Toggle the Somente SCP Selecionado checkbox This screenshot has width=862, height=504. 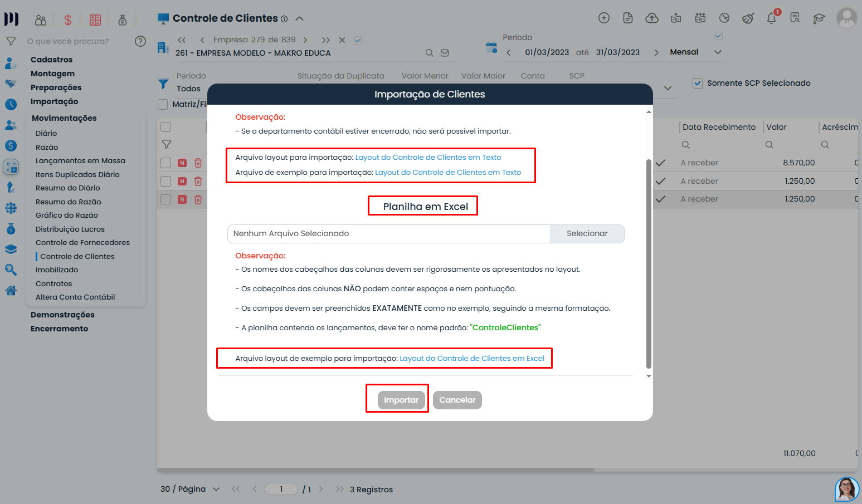pyautogui.click(x=697, y=83)
